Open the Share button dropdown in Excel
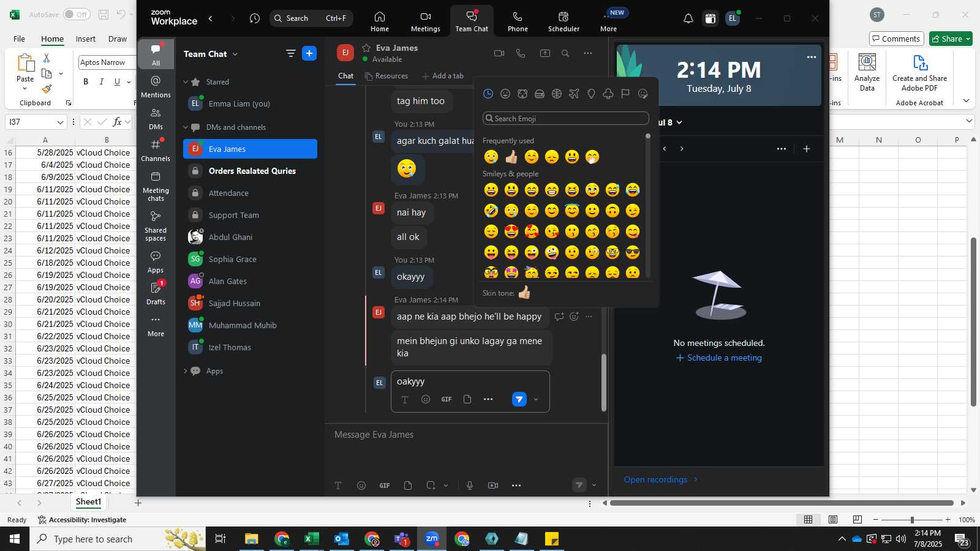 968,39
